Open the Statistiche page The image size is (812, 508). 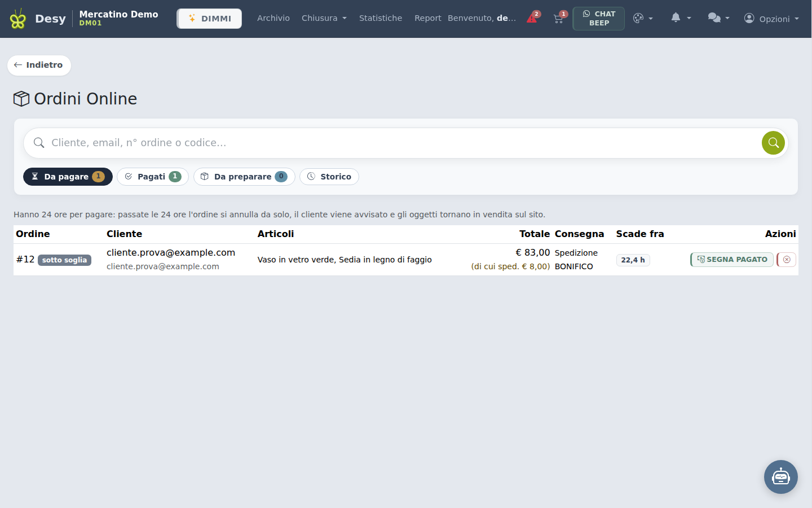tap(381, 18)
